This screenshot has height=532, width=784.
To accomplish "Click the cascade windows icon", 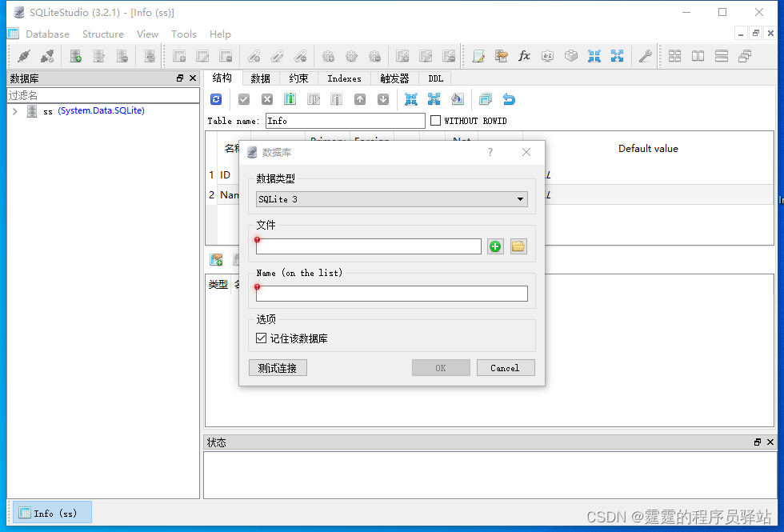I will [x=745, y=56].
